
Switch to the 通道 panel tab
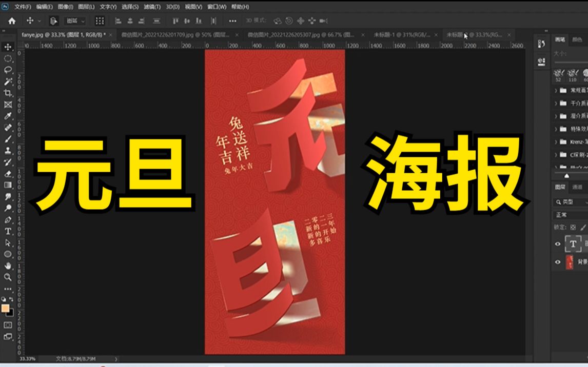[577, 188]
